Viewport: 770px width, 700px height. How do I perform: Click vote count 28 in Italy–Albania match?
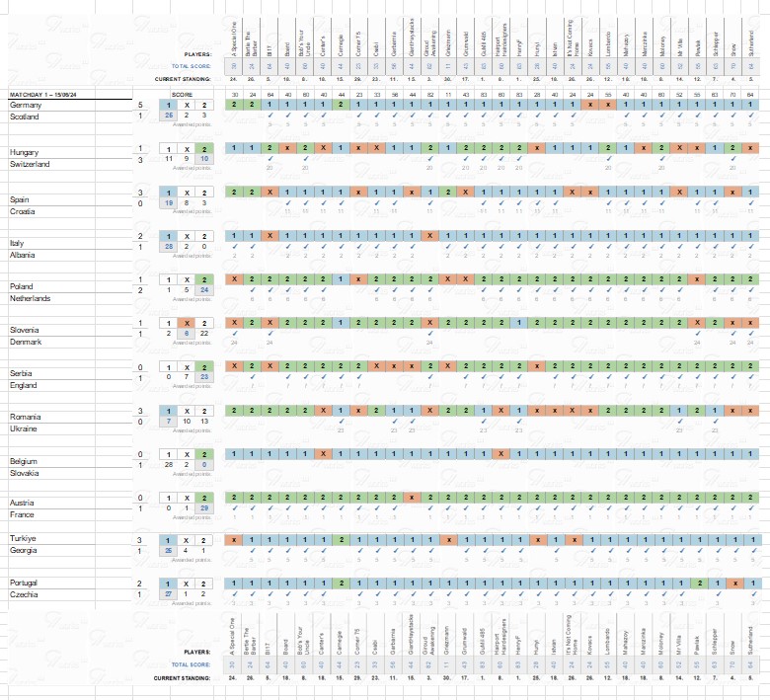(170, 247)
